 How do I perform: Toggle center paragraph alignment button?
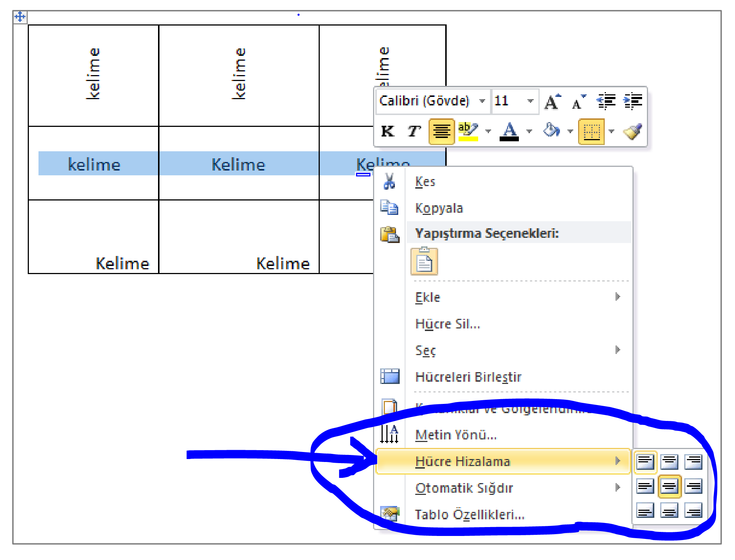click(x=441, y=131)
